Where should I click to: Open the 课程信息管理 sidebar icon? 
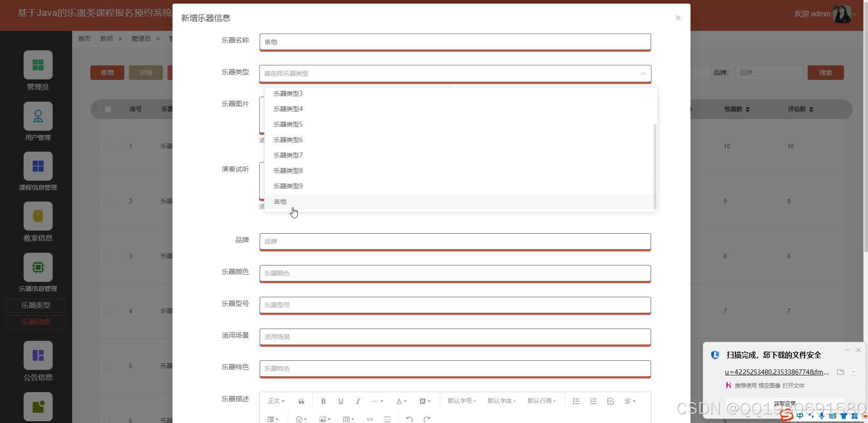click(x=38, y=166)
